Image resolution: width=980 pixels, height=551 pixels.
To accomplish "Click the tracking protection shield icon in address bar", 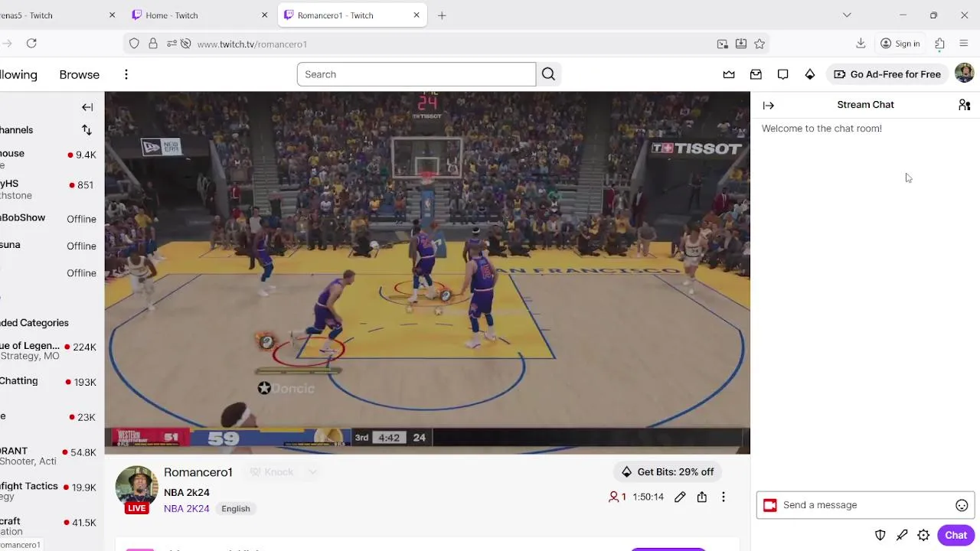I will (134, 44).
